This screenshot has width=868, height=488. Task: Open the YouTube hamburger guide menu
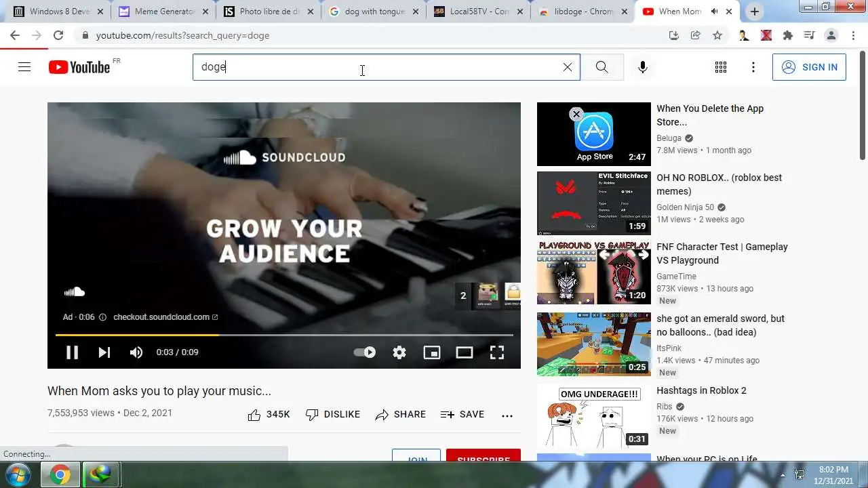[x=24, y=67]
